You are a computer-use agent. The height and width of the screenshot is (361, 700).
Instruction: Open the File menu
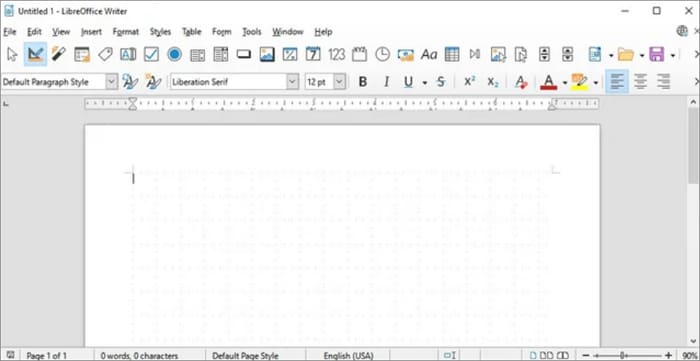(10, 32)
